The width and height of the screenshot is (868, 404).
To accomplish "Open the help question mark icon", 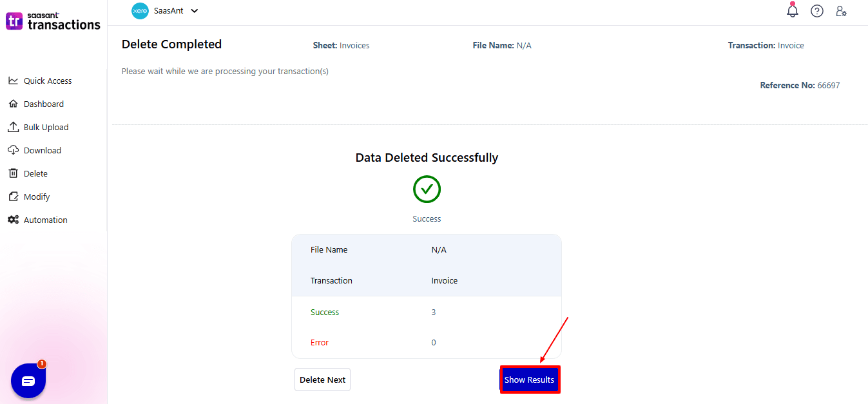I will (817, 11).
